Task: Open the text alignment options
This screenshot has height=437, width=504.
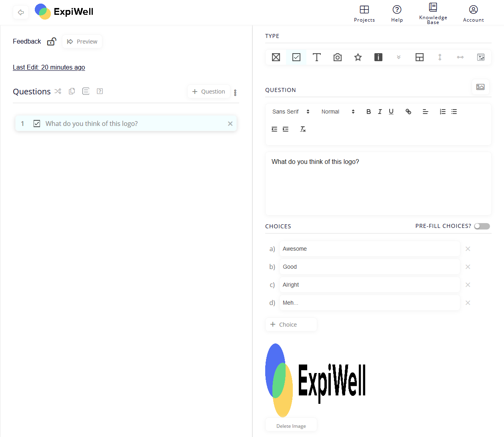Action: pyautogui.click(x=426, y=112)
